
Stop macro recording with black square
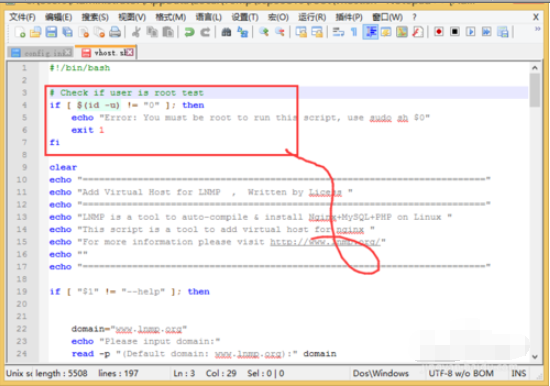coord(455,32)
